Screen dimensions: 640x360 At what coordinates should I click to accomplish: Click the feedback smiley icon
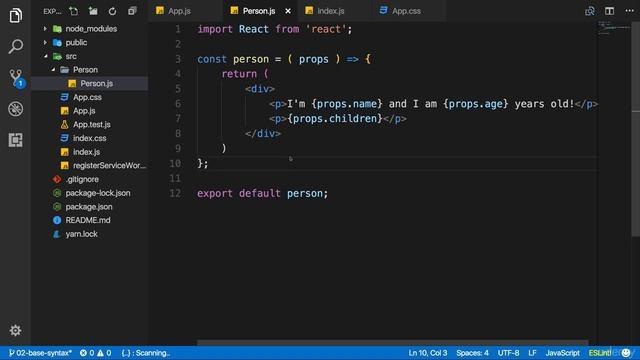tap(626, 353)
